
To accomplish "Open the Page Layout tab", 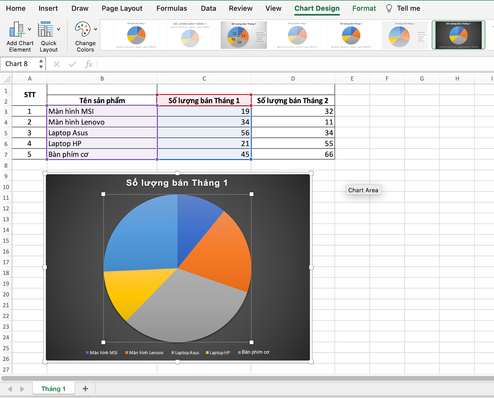I will (x=122, y=8).
